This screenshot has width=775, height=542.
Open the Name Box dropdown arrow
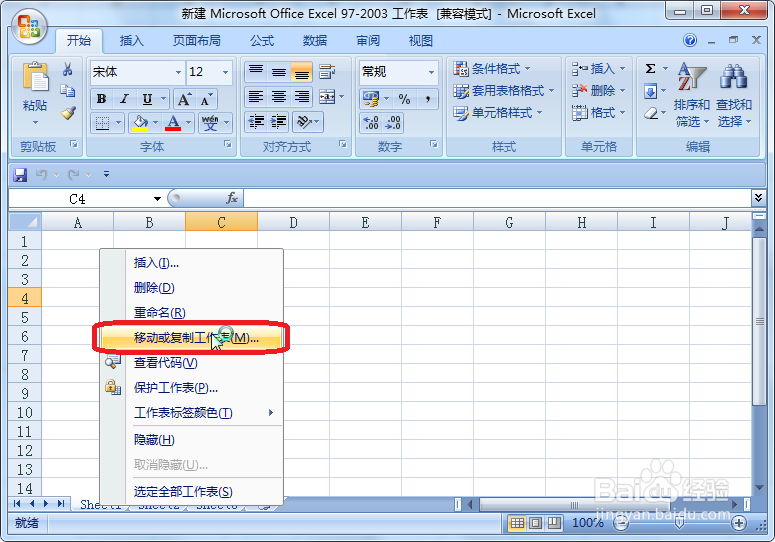tap(157, 199)
